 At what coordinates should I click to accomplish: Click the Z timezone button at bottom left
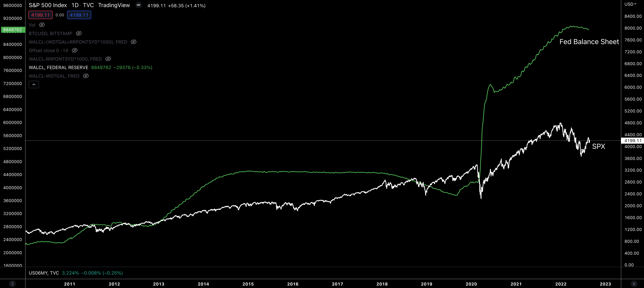pos(12,284)
